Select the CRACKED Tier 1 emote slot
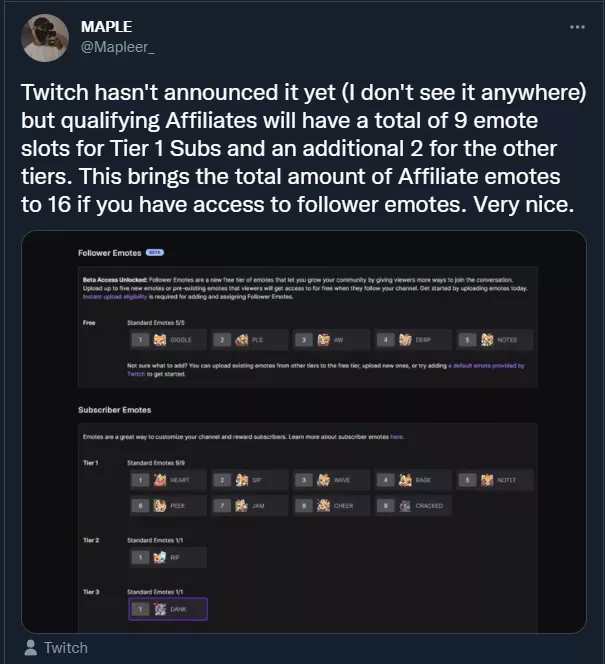Image resolution: width=605 pixels, height=664 pixels. coord(413,506)
